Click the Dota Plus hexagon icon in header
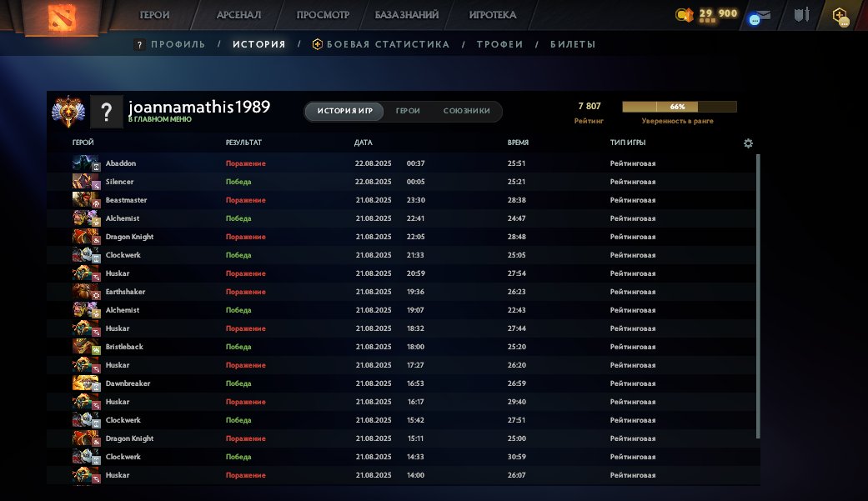This screenshot has width=868, height=501. pyautogui.click(x=839, y=16)
